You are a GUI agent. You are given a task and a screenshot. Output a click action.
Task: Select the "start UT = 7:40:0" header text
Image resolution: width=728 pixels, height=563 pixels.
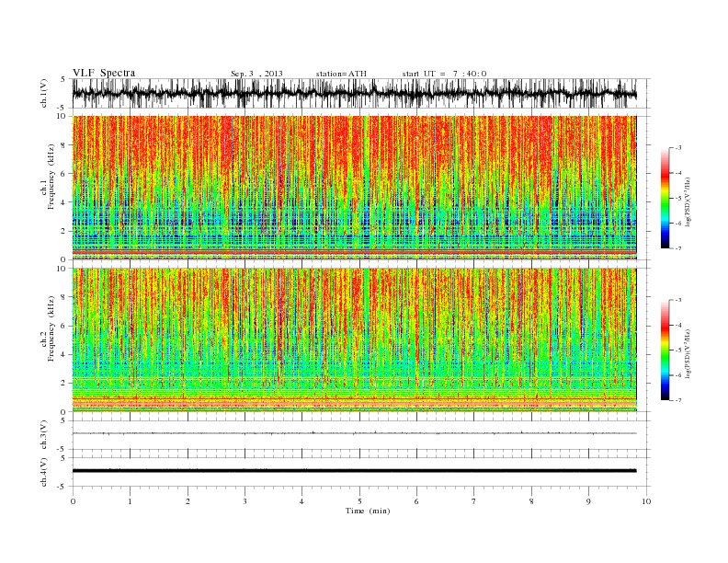(444, 74)
